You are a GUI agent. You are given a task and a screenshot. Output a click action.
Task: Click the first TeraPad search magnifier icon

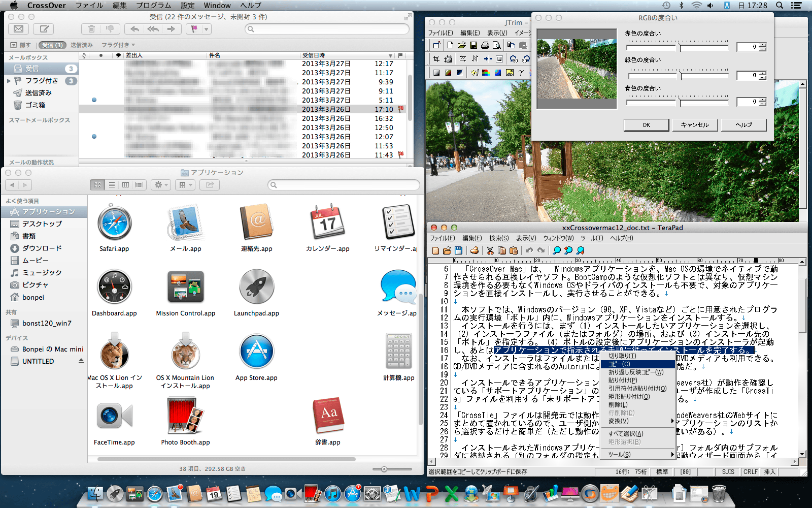pos(556,250)
